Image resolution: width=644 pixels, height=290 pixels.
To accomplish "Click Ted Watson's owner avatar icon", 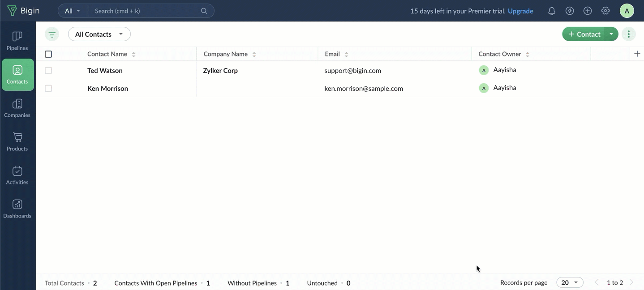I will [484, 70].
